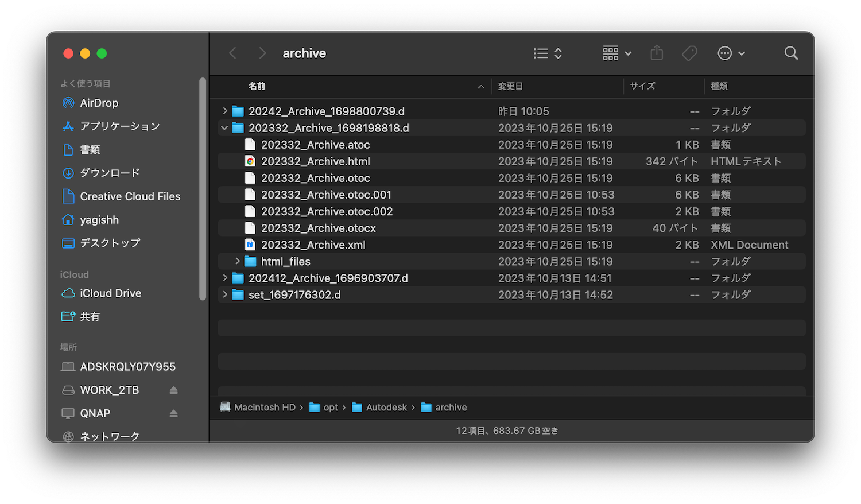The width and height of the screenshot is (861, 504).
Task: Sort by the 変更日 column header
Action: [510, 86]
